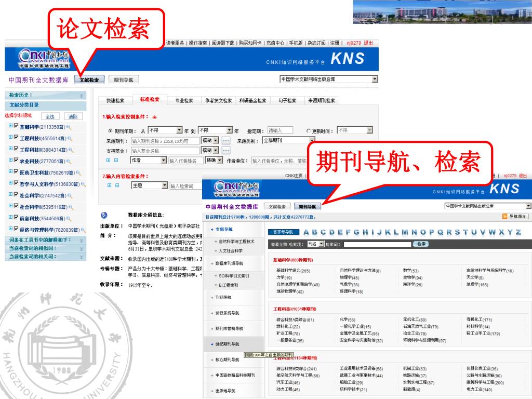The image size is (532, 399).
Task: Click the globe icon beside 数据库介绍信息
Action: pyautogui.click(x=104, y=215)
